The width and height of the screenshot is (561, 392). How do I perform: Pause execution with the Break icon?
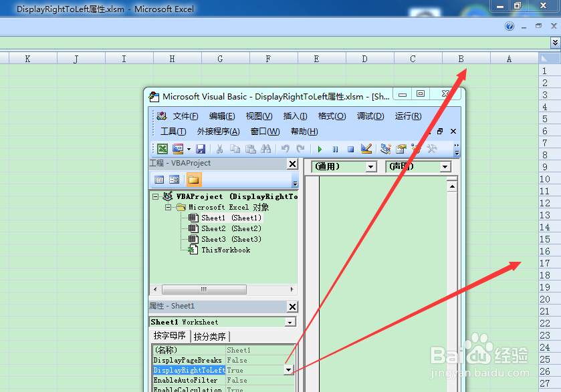[x=336, y=148]
